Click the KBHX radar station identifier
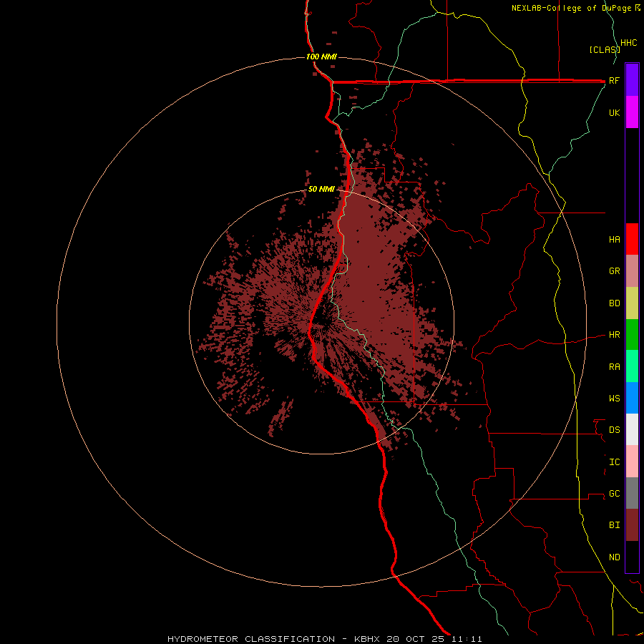This screenshot has height=644, width=644. point(366,639)
